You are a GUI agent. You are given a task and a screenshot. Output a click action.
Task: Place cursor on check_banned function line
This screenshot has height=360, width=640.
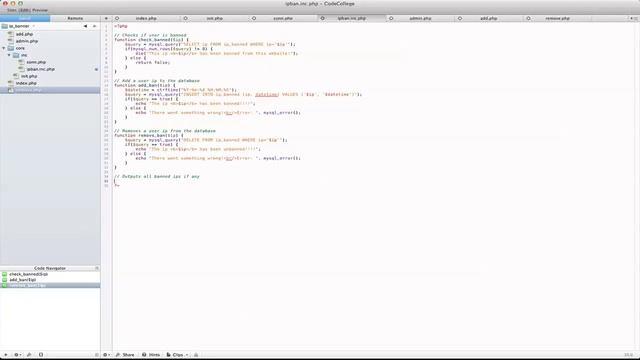[151, 40]
